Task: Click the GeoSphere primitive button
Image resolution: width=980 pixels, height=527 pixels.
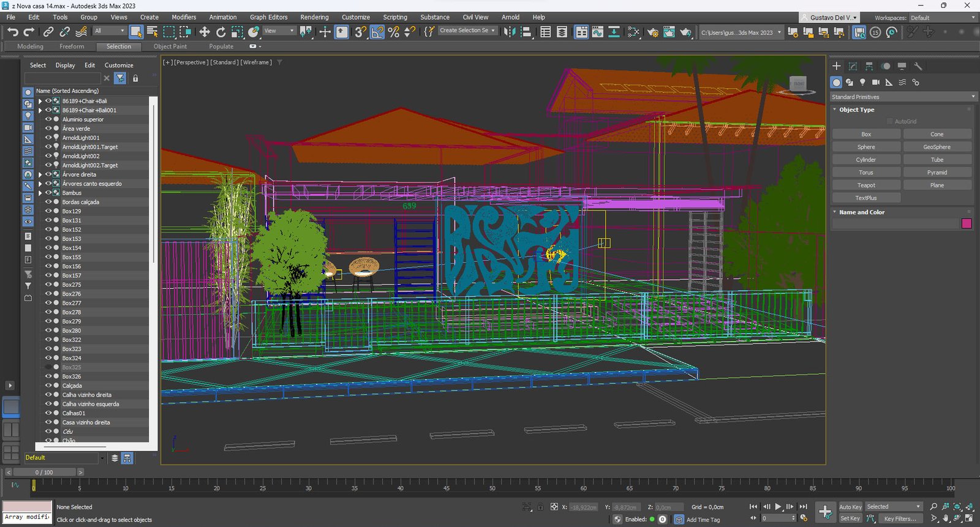Action: point(937,147)
